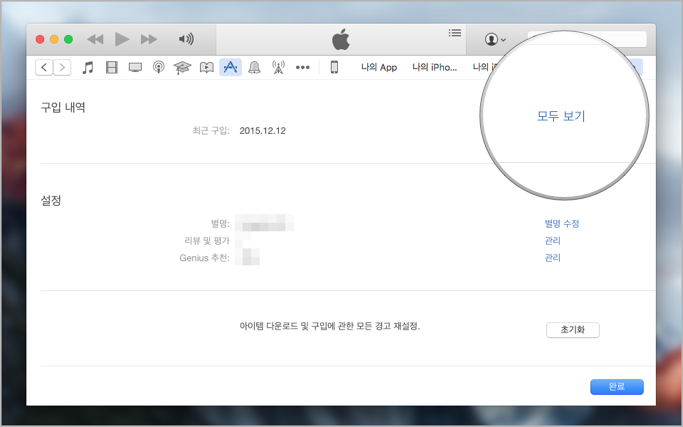Open the Internet Radio tower icon
The width and height of the screenshot is (683, 427).
(278, 68)
